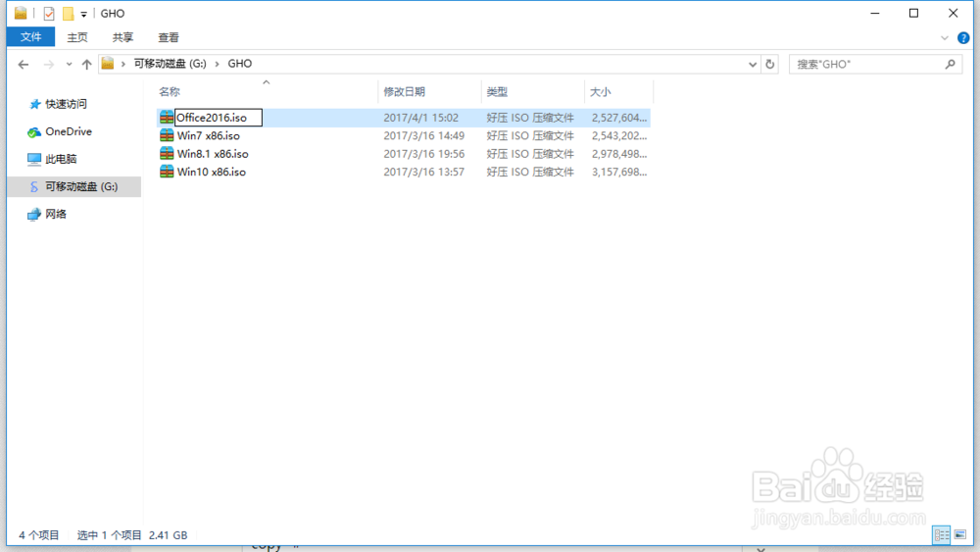Select the Win10 x86.iso file
Image resolution: width=980 pixels, height=552 pixels.
point(212,172)
